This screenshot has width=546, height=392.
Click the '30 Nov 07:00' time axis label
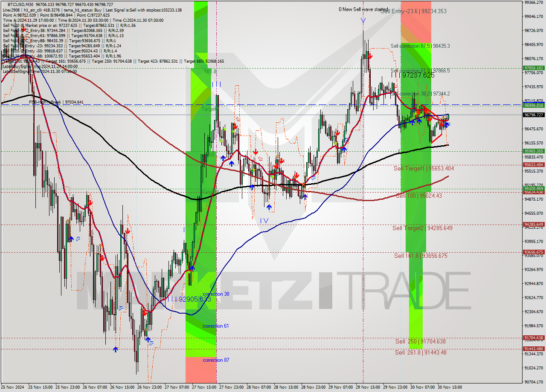pyautogui.click(x=423, y=387)
